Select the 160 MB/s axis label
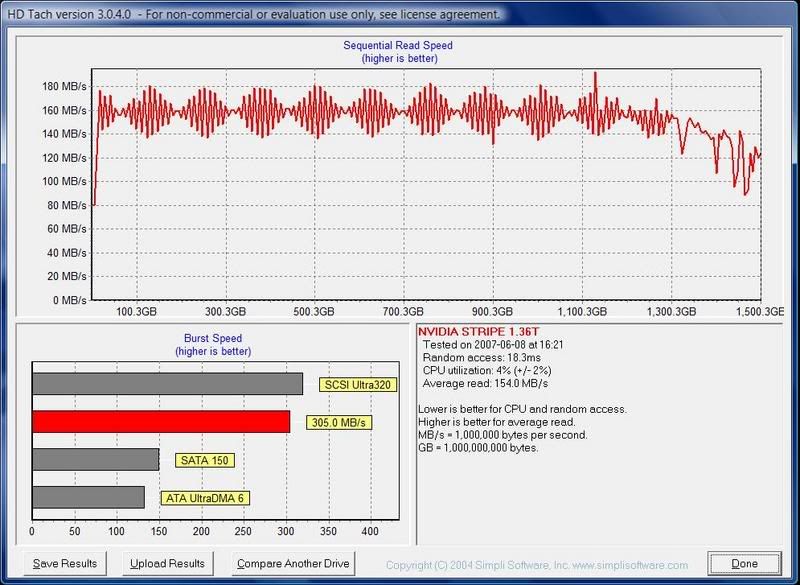800x585 pixels. (64, 110)
